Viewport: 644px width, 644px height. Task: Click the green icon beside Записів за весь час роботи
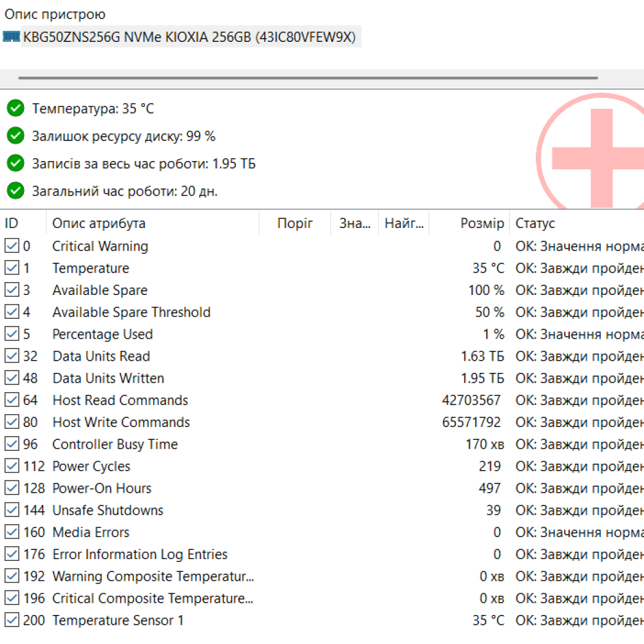[x=15, y=163]
